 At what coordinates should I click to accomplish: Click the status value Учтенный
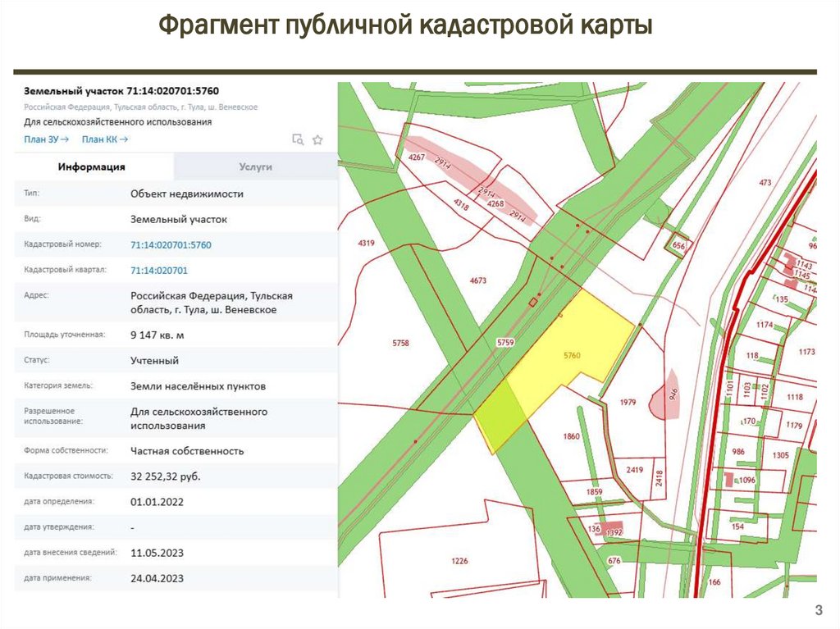[154, 361]
